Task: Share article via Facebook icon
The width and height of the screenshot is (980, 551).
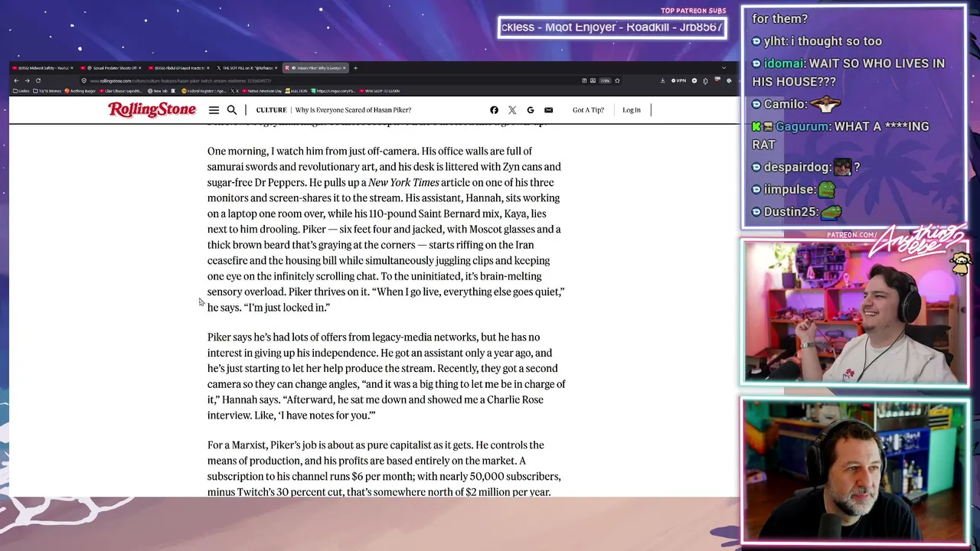Action: coord(494,110)
